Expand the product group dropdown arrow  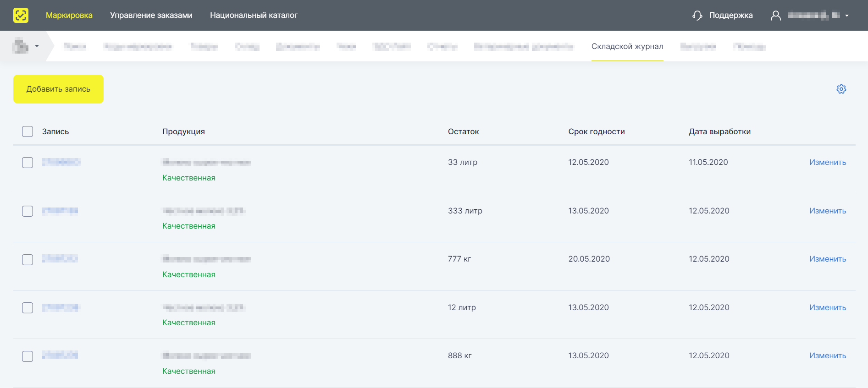click(37, 46)
